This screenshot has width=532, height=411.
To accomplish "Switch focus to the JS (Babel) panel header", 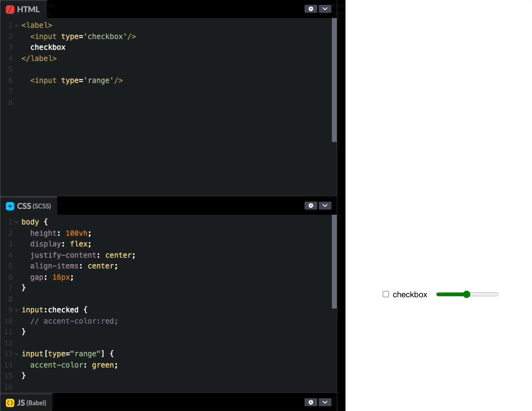I will (x=29, y=402).
